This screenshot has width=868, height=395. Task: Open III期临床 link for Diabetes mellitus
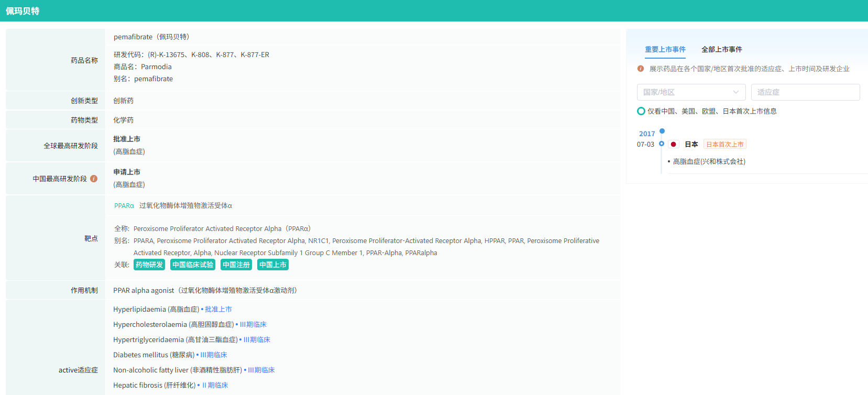pos(214,355)
